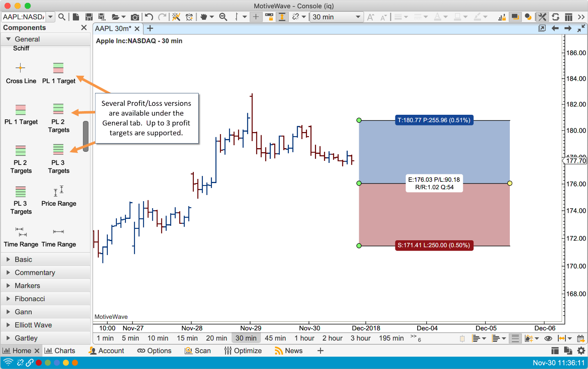
Task: Click the undo arrow in toolbar
Action: pos(149,17)
